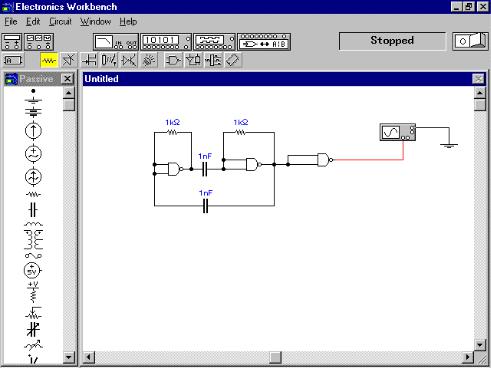The width and height of the screenshot is (491, 368).
Task: Open the Edit menu
Action: pos(33,22)
